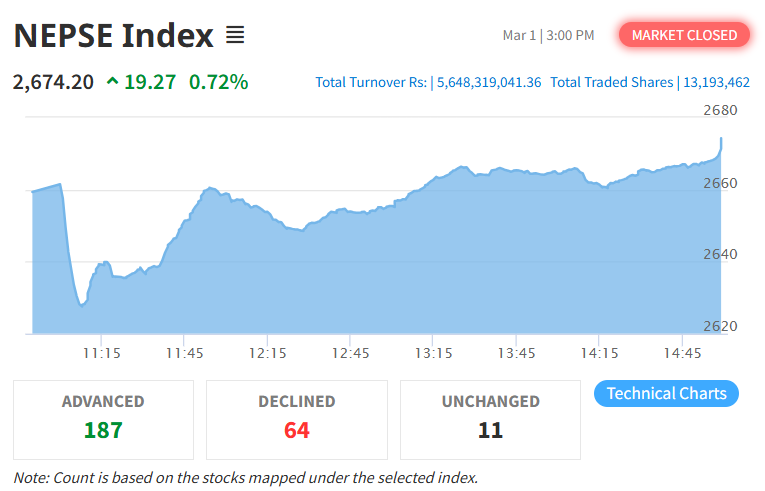
Task: Select the UNCHANGED stocks card
Action: [490, 418]
